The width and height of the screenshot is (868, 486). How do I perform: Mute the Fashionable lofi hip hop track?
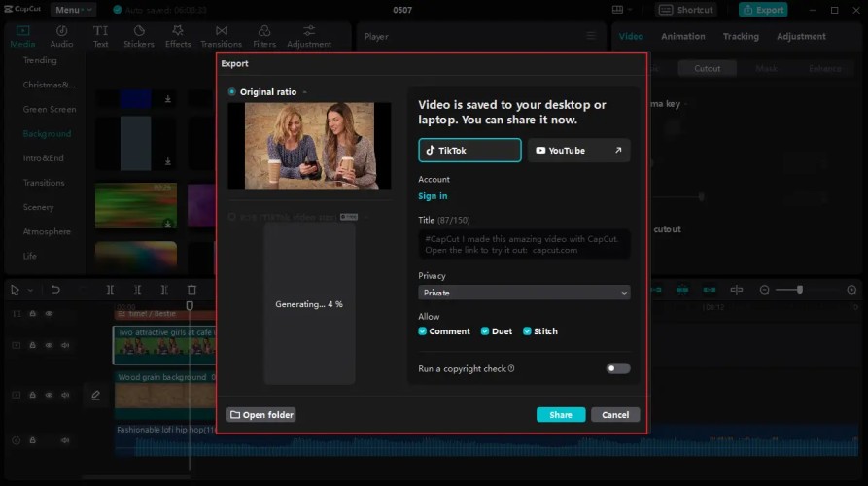click(x=65, y=440)
